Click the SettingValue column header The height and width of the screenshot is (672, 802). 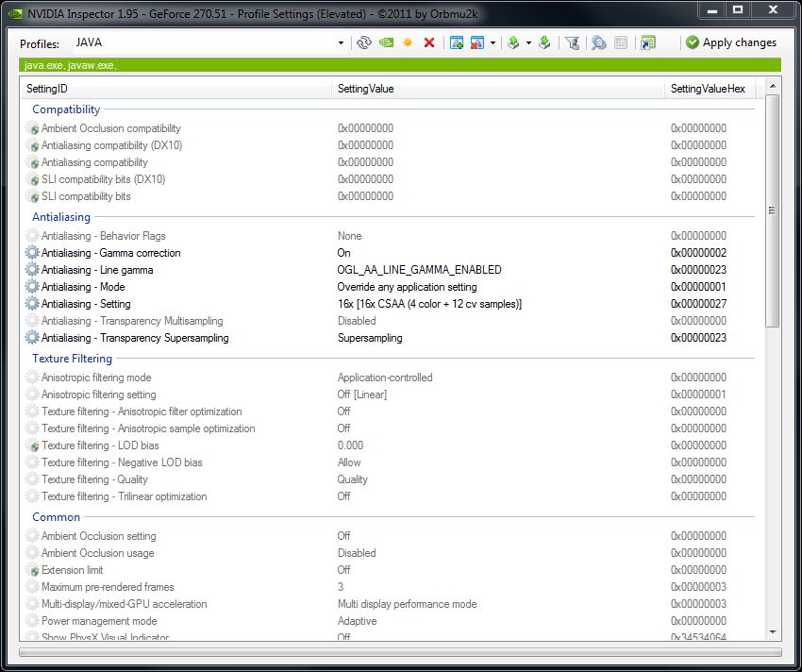(x=498, y=89)
